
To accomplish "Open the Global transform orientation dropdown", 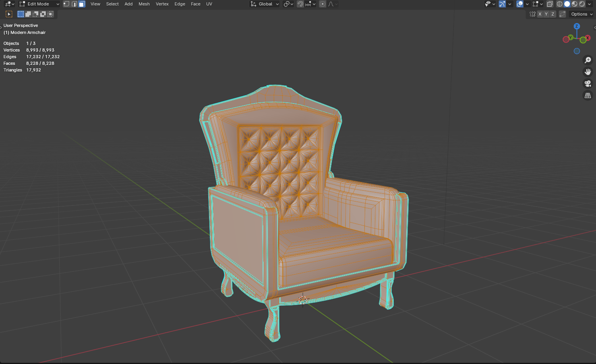I will click(265, 4).
